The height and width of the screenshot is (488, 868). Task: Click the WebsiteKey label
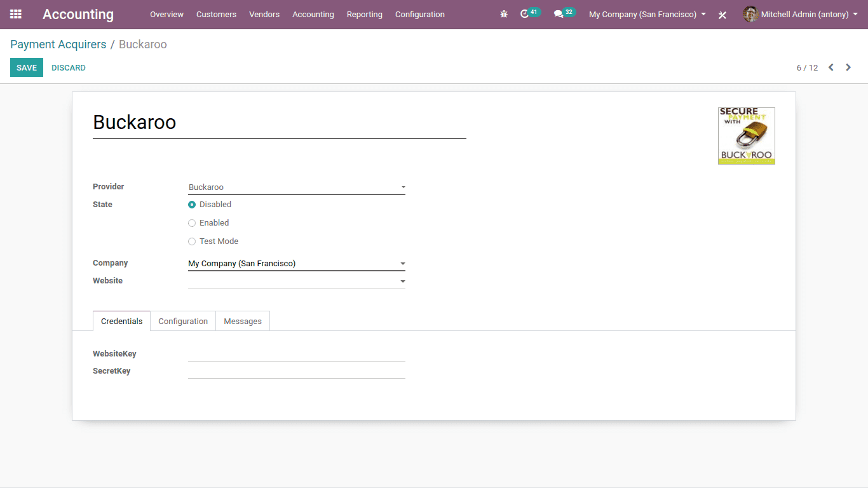click(114, 354)
